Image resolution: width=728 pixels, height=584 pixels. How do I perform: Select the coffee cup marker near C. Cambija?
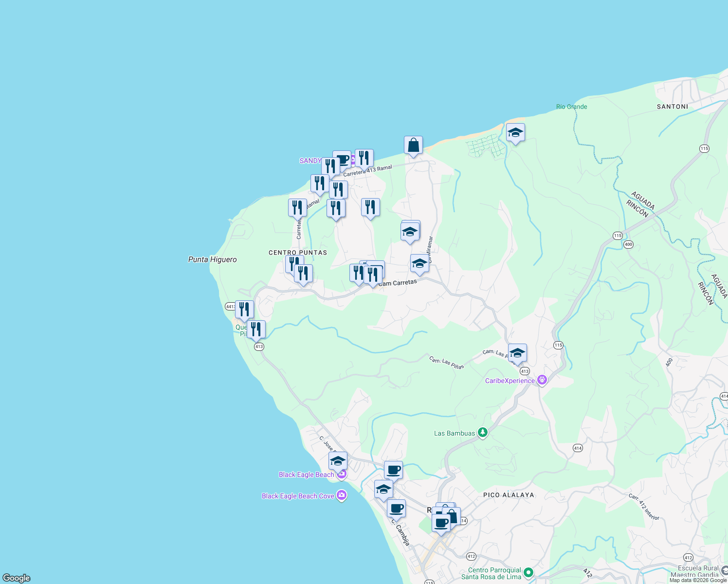(x=397, y=509)
